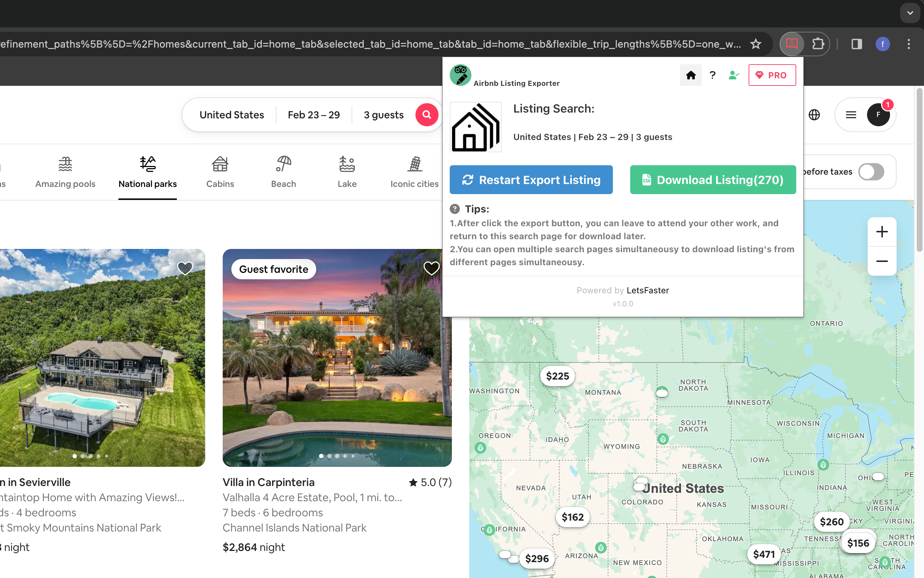Click the red Airbnb search magnifier button
The height and width of the screenshot is (578, 924).
426,115
